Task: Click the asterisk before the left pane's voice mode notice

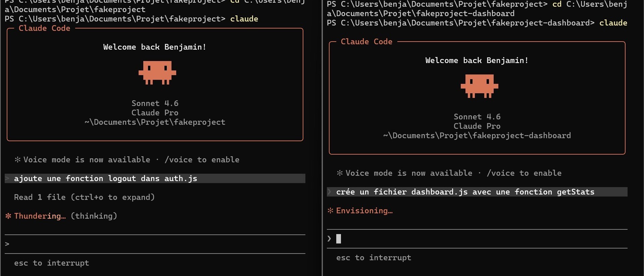Action: click(x=17, y=160)
